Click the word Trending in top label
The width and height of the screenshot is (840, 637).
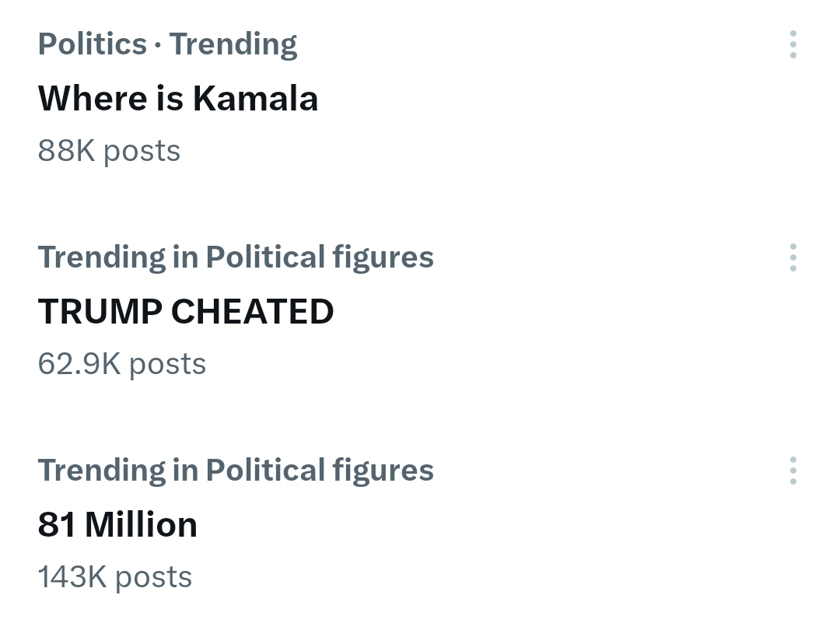click(x=233, y=44)
